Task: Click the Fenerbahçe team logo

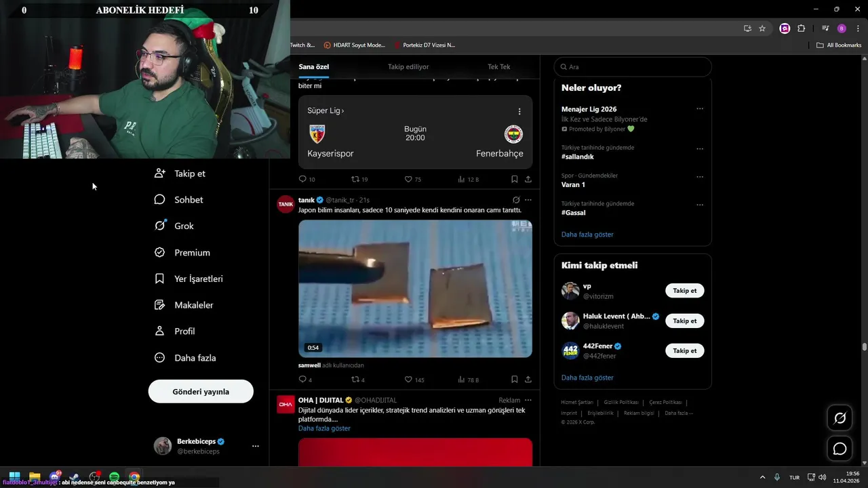Action: click(x=513, y=134)
